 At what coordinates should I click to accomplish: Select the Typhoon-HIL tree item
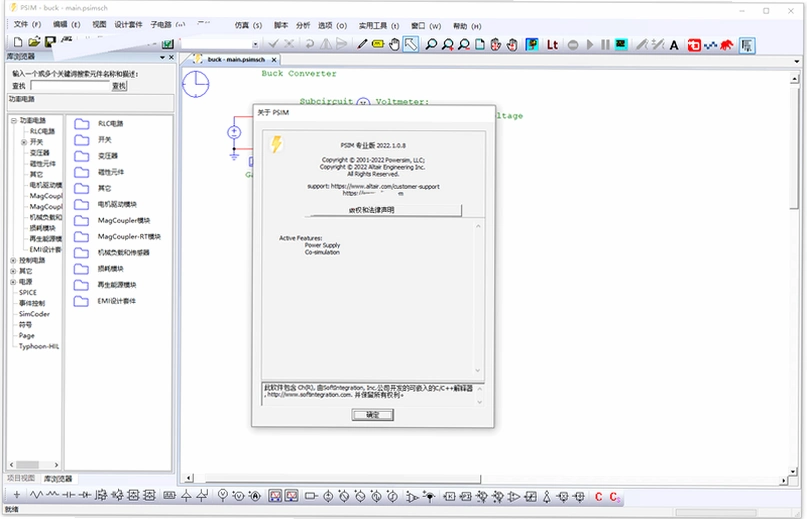pyautogui.click(x=39, y=347)
